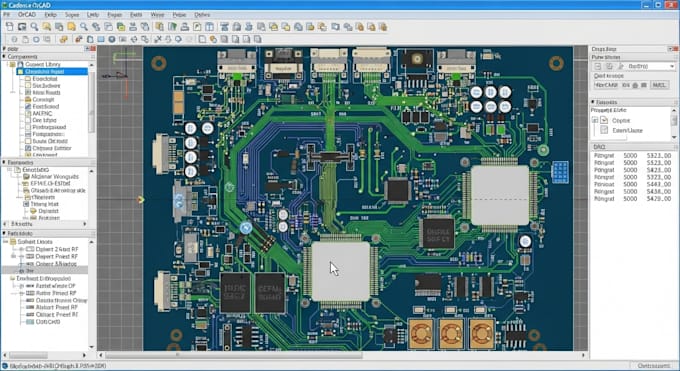Viewport: 680px width, 371px height.
Task: Click first small icon left of right-panel dropdown
Action: [598, 66]
